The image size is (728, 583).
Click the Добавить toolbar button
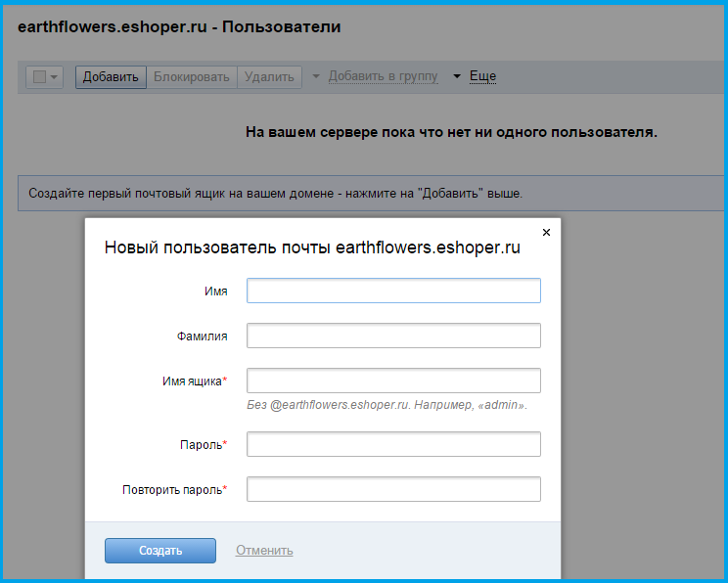click(x=111, y=76)
